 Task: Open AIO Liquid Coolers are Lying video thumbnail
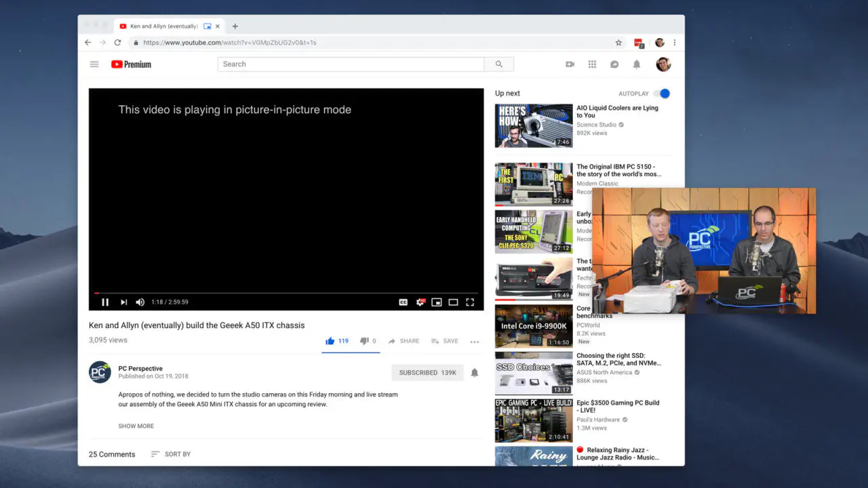coord(534,125)
